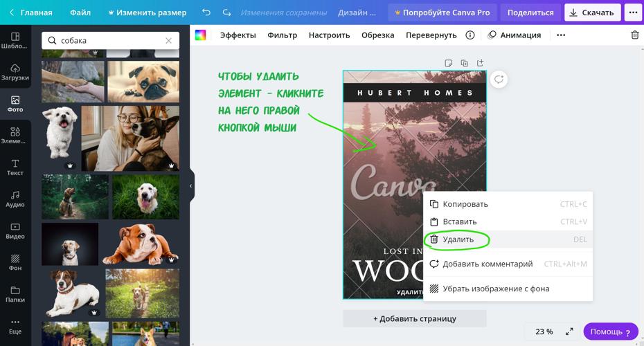The height and width of the screenshot is (346, 644).
Task: Open the rainbow color picker swatch
Action: pyautogui.click(x=200, y=35)
